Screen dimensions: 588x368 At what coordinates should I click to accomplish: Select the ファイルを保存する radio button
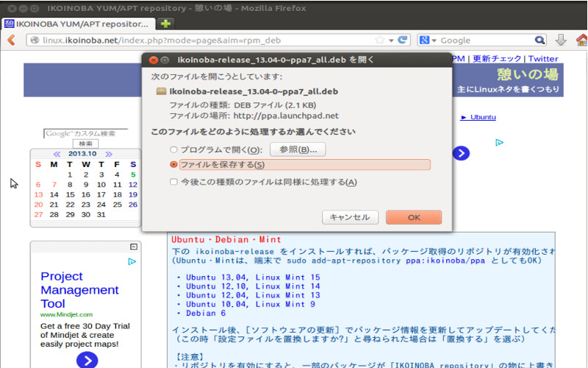(x=173, y=164)
